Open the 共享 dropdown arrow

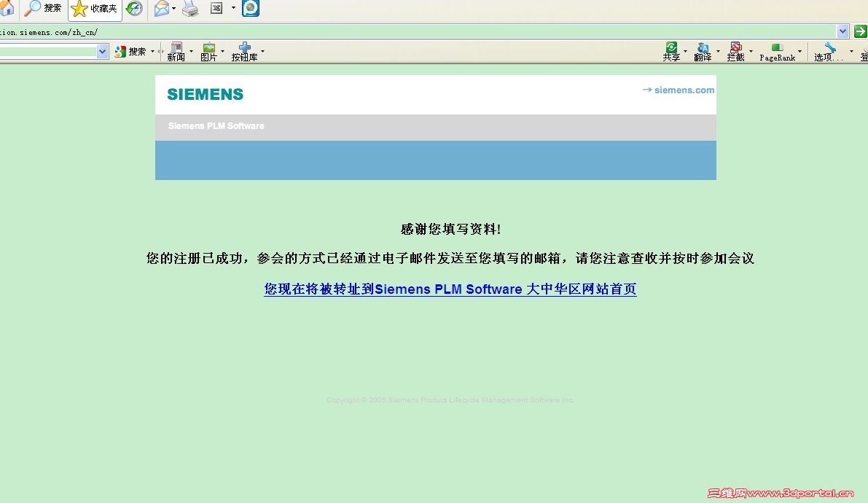click(685, 51)
